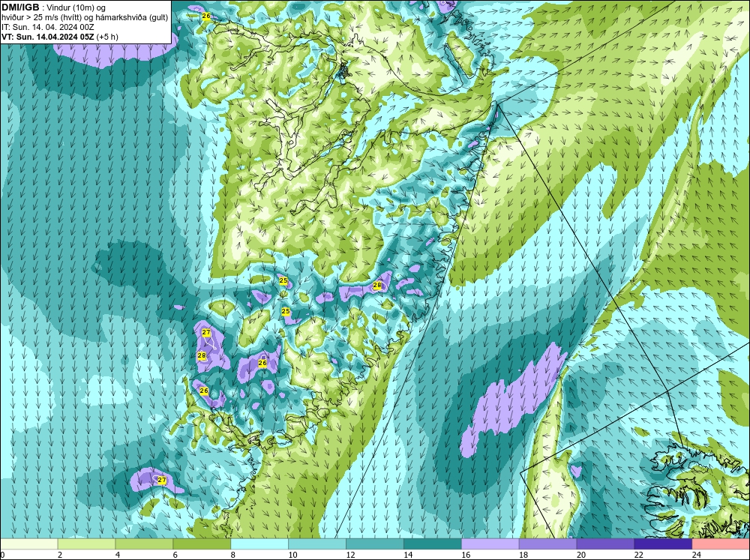Click the legend tick label 16
The width and height of the screenshot is (750, 560).
point(466,555)
